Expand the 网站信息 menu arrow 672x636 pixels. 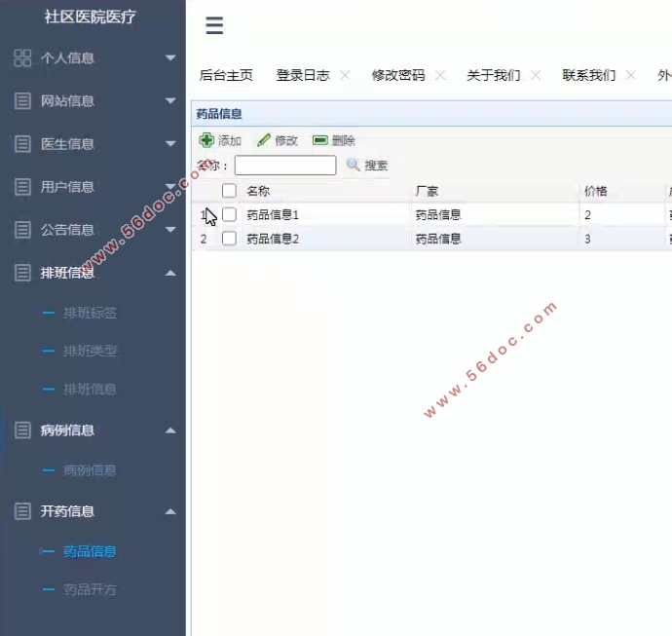170,101
